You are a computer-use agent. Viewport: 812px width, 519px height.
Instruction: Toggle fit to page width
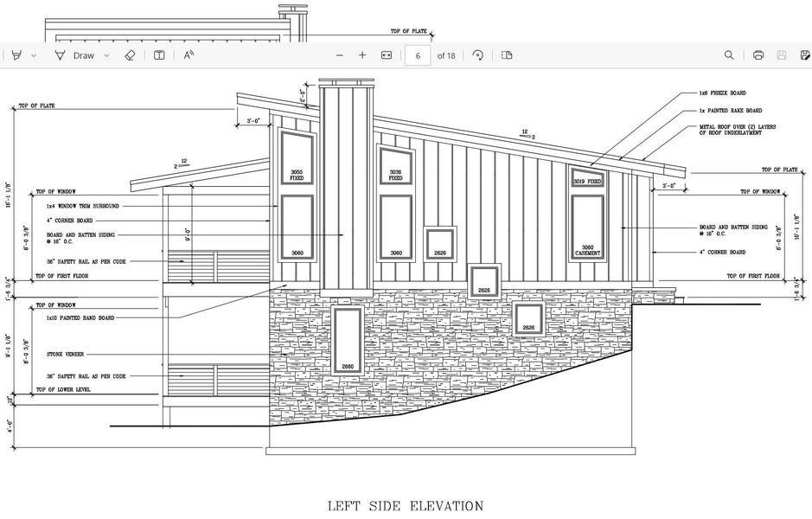coord(386,54)
